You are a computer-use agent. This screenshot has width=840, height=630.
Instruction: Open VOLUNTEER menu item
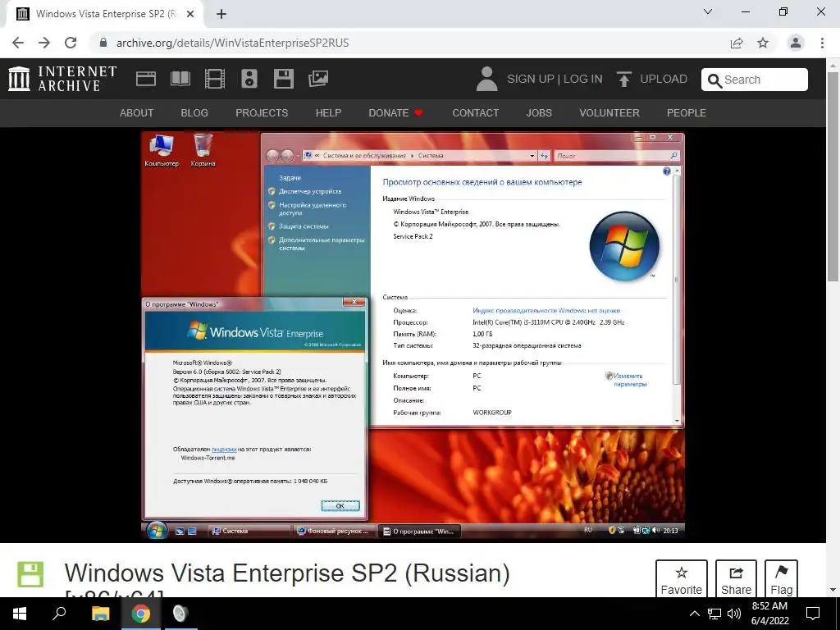pos(609,113)
